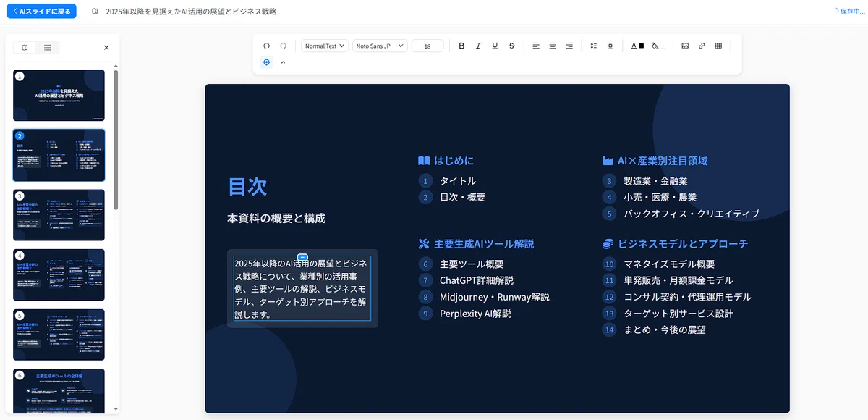Screen dimensions: 868x420
Task: Click the Midjourney・Runway解説 list item
Action: coord(495,297)
